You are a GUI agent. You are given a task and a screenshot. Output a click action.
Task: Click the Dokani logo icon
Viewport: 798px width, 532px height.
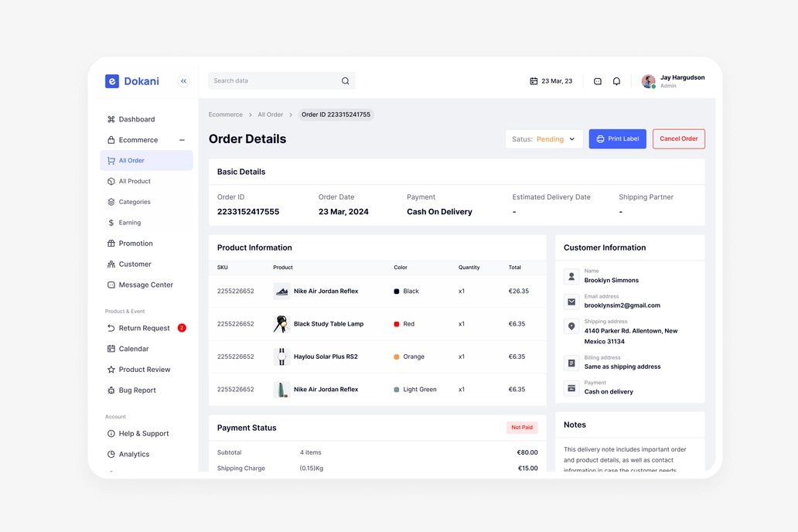point(112,81)
